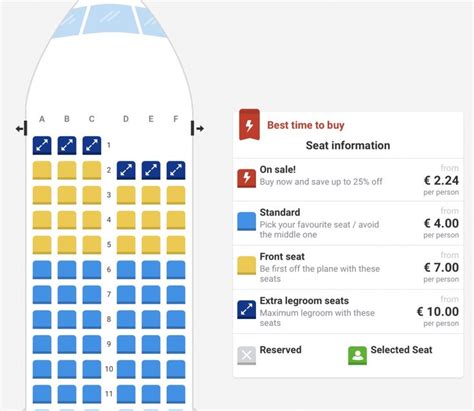Click the green Selected Seat legend icon
Screen dimensions: 474x411
tap(357, 355)
